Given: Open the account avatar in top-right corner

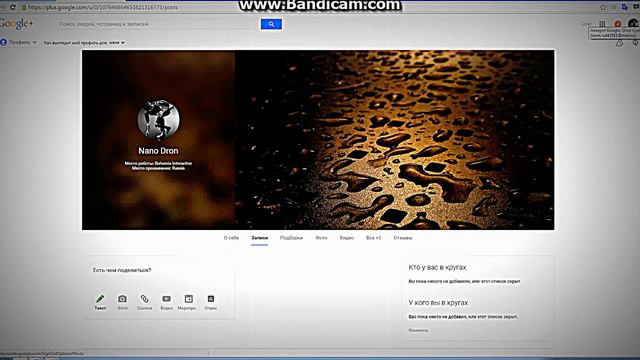Looking at the screenshot, I should tap(633, 23).
